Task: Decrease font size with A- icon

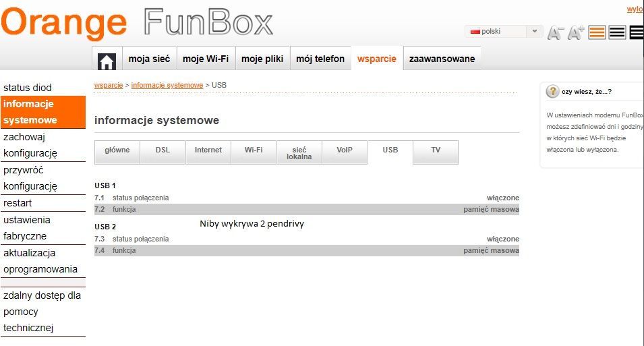Action: coord(555,32)
